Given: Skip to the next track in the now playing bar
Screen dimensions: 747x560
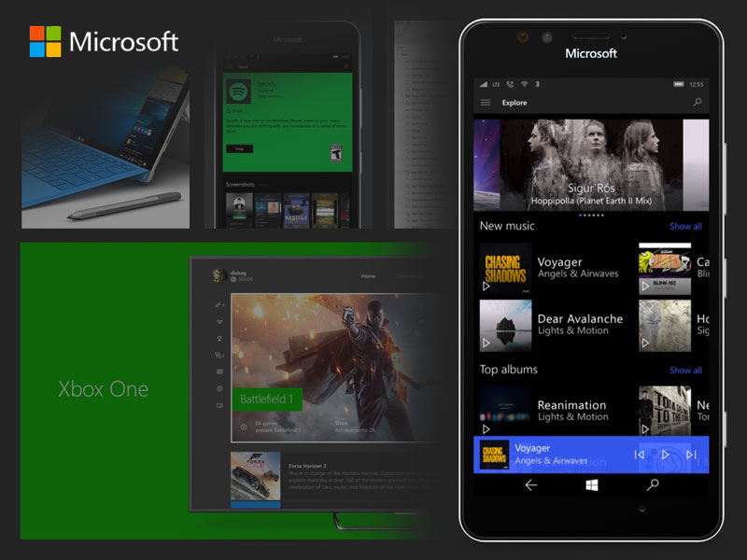Looking at the screenshot, I should pos(691,455).
